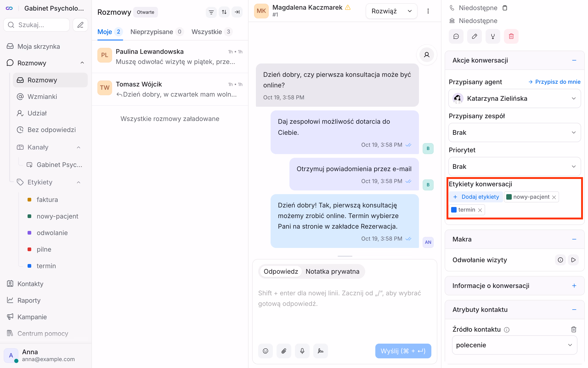Open the conversation filter icon

(x=211, y=12)
